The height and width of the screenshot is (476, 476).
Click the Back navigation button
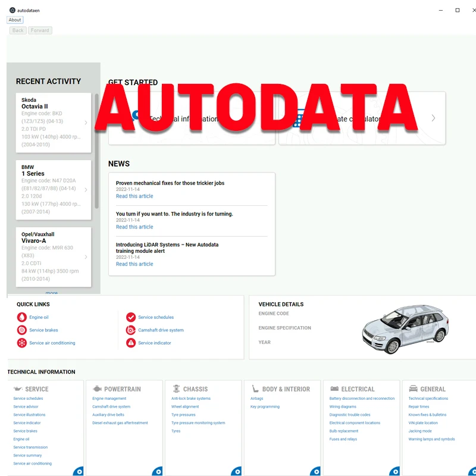point(18,30)
